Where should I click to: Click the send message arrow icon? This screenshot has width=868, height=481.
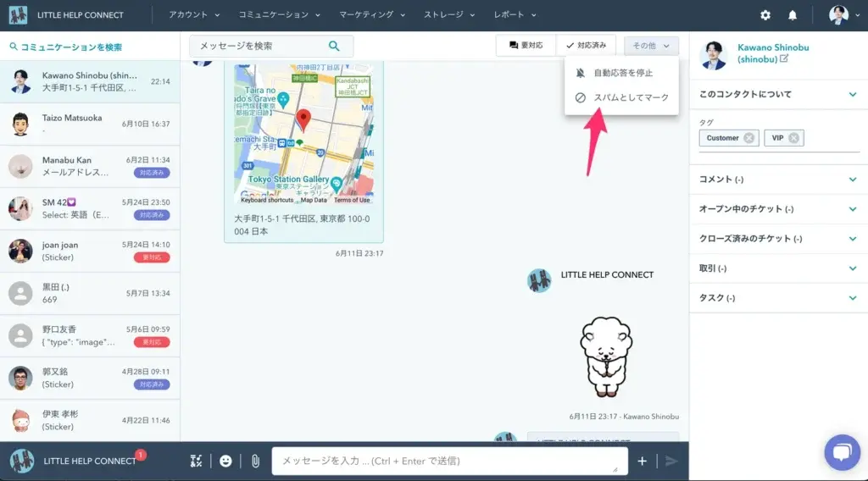tap(670, 461)
